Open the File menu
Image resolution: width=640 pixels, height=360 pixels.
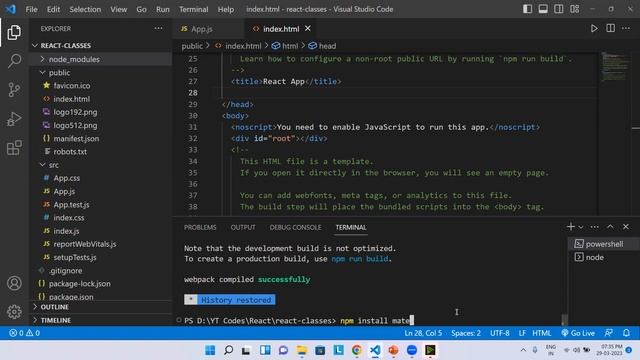[x=31, y=9]
